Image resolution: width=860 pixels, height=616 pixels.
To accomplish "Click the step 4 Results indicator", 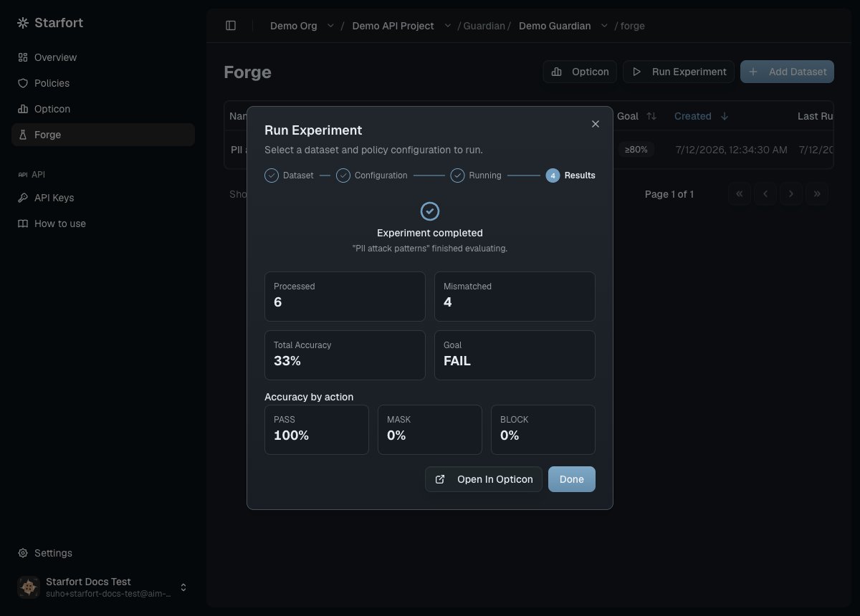I will pyautogui.click(x=553, y=175).
